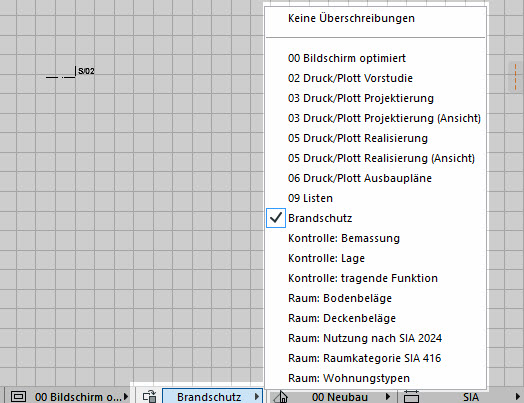Expand the Brandschutz override dropdown arrow
Image resolution: width=524 pixels, height=403 pixels.
(257, 397)
